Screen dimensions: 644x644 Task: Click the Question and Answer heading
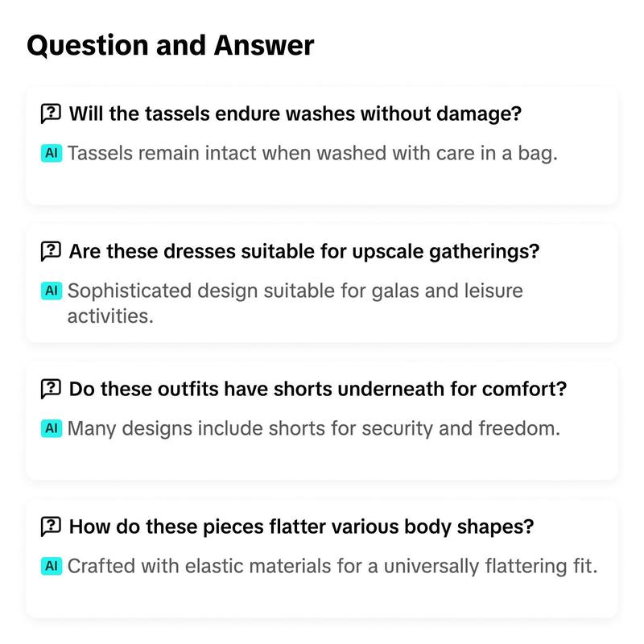170,45
